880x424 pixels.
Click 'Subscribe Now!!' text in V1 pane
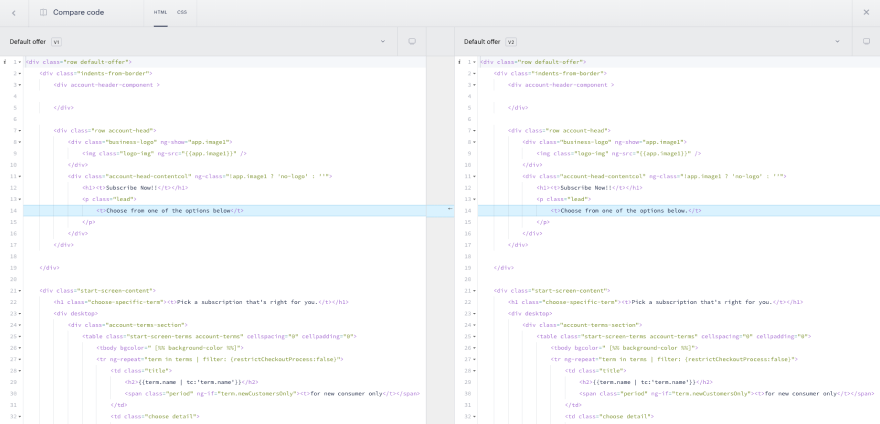tap(131, 188)
